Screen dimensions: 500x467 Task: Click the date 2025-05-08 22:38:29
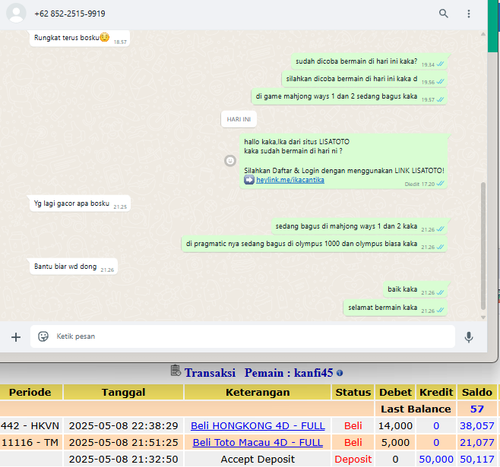pos(123,426)
